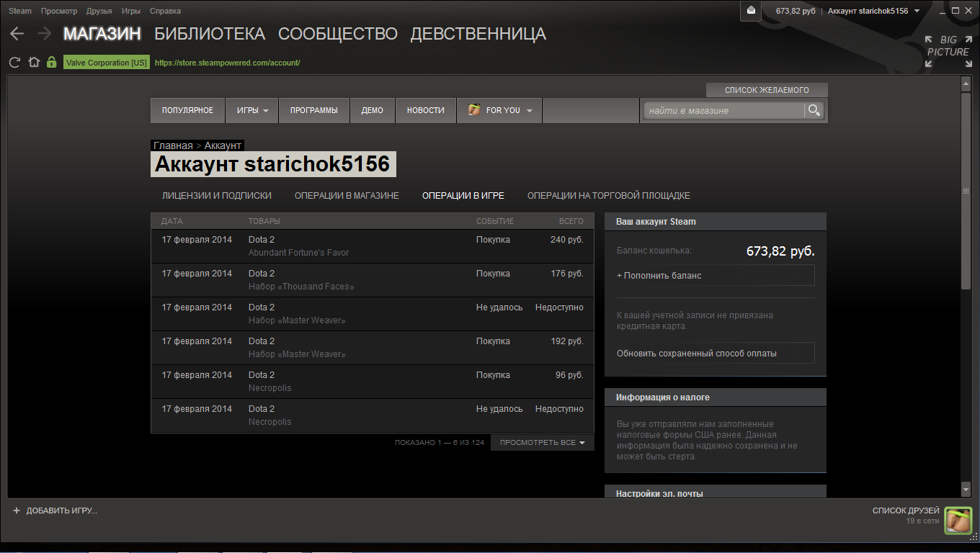Open ОПЕРАЦИИ НА ТОРГОВОЙ ПЛОЩАДКЕ tab

click(609, 195)
